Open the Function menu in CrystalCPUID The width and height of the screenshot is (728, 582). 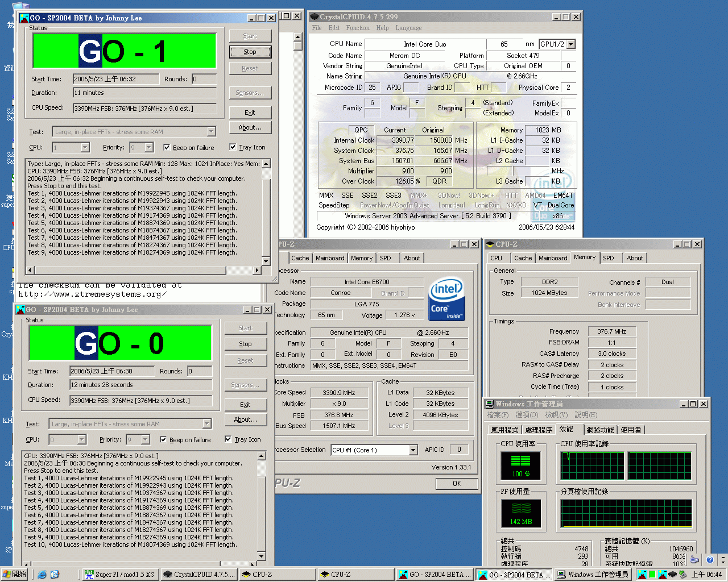(x=357, y=28)
